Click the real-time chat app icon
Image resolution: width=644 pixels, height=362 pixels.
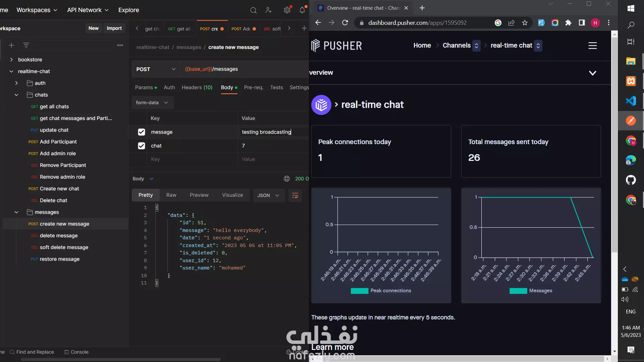(321, 105)
